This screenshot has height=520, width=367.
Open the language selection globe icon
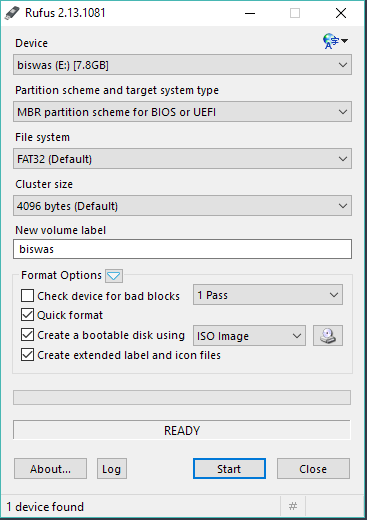click(335, 41)
